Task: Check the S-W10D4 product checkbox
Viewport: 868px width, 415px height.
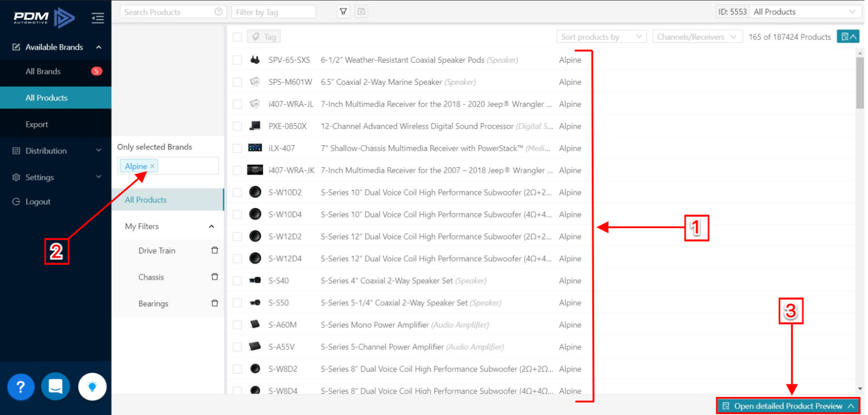Action: [237, 214]
